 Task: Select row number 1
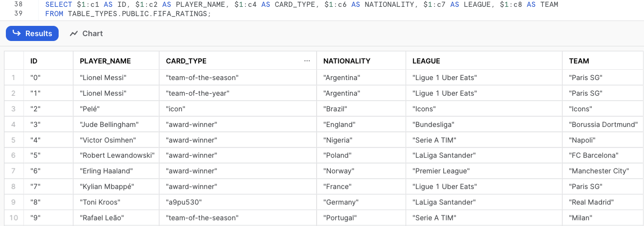tap(14, 77)
